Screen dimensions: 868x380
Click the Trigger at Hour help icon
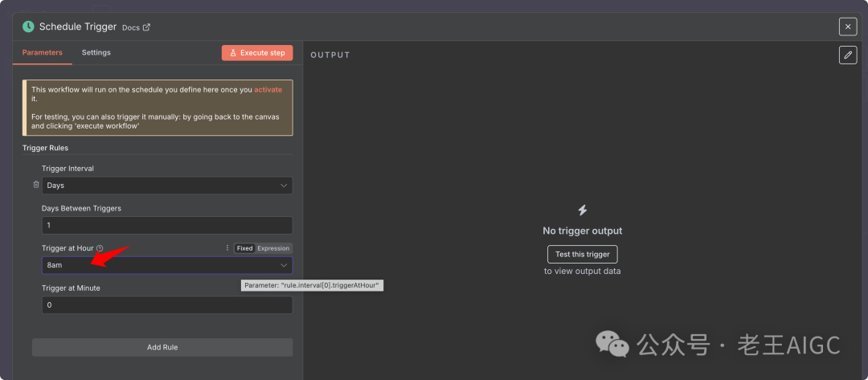pyautogui.click(x=100, y=248)
